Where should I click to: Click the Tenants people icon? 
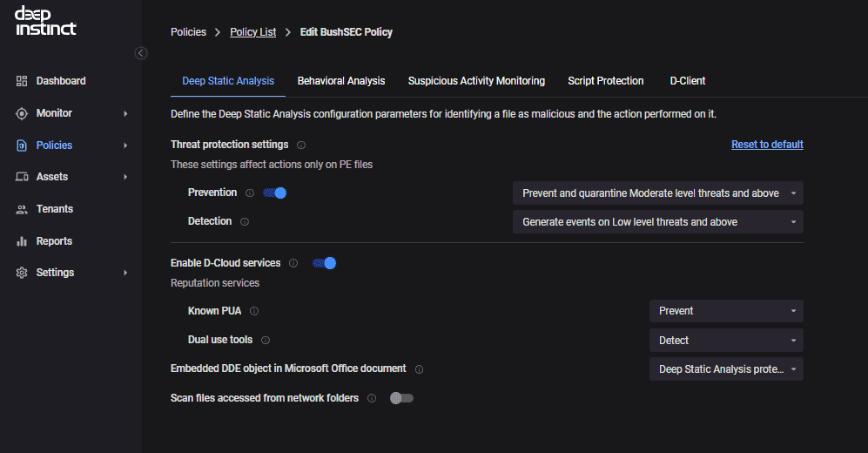(x=22, y=209)
